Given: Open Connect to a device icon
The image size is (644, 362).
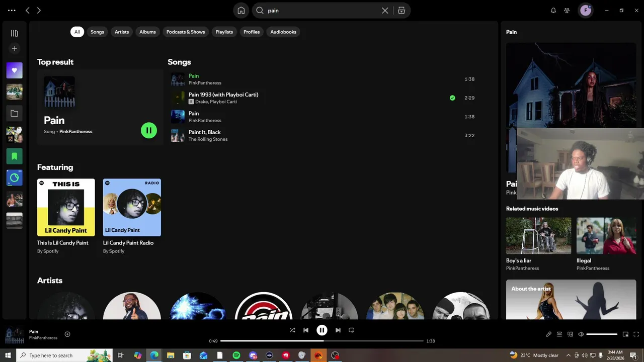Looking at the screenshot, I should click(x=570, y=334).
